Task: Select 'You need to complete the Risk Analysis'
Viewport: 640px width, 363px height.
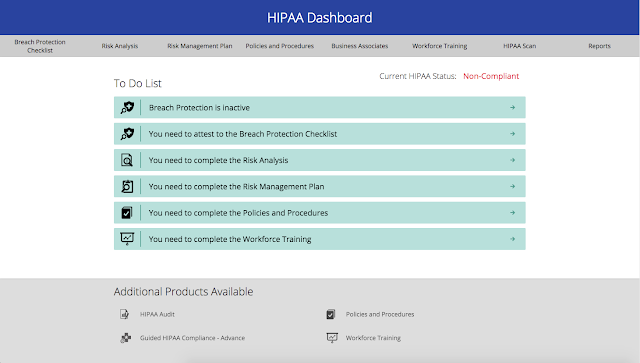Action: point(320,160)
